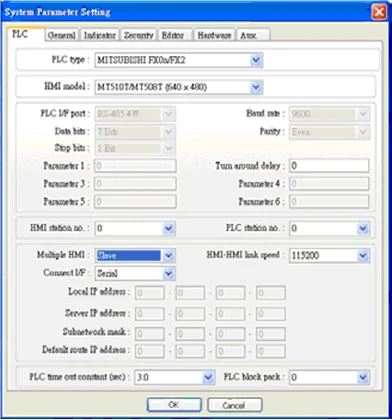
Task: Select the Security tab
Action: (x=138, y=35)
